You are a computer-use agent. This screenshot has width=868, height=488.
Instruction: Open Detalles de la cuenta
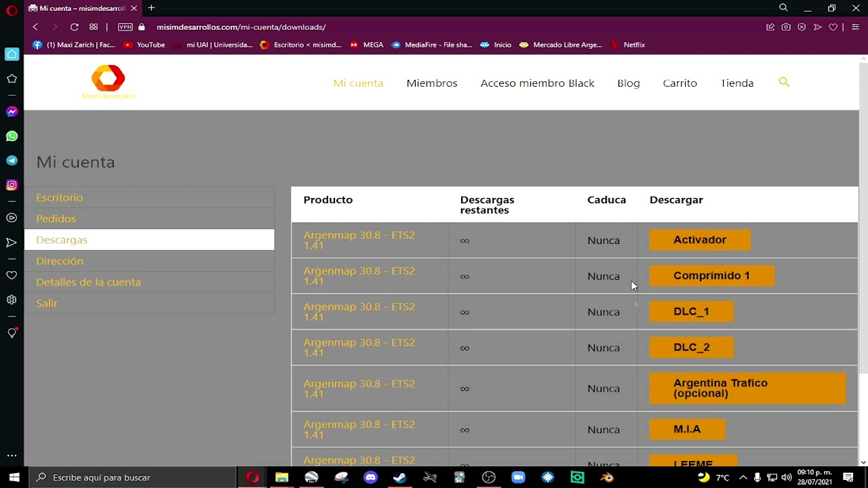click(x=149, y=282)
